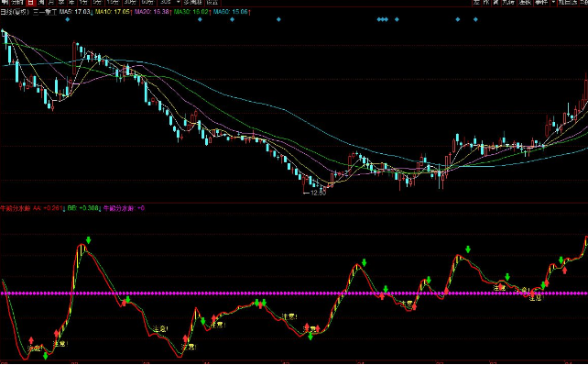Switch to the highlighted 日 daily period

31,3
